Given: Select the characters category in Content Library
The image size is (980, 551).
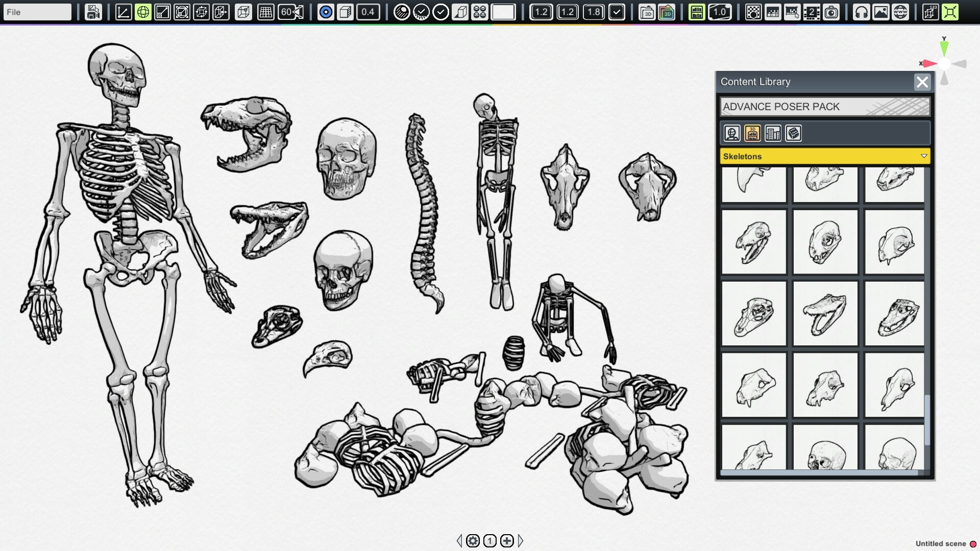Looking at the screenshot, I should click(731, 133).
